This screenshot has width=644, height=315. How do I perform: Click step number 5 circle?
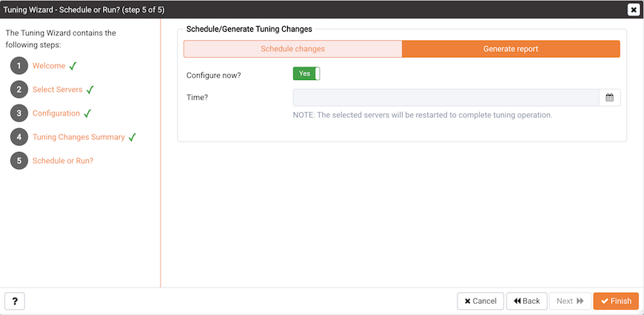point(19,161)
